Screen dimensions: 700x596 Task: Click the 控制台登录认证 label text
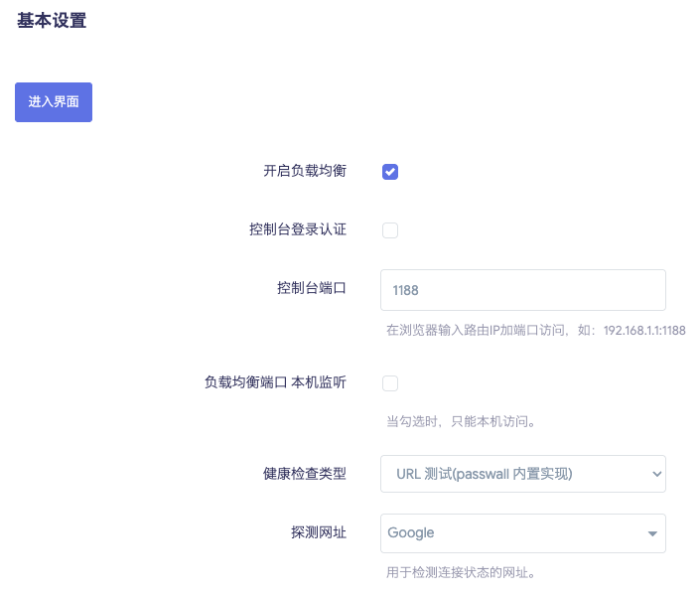point(298,229)
